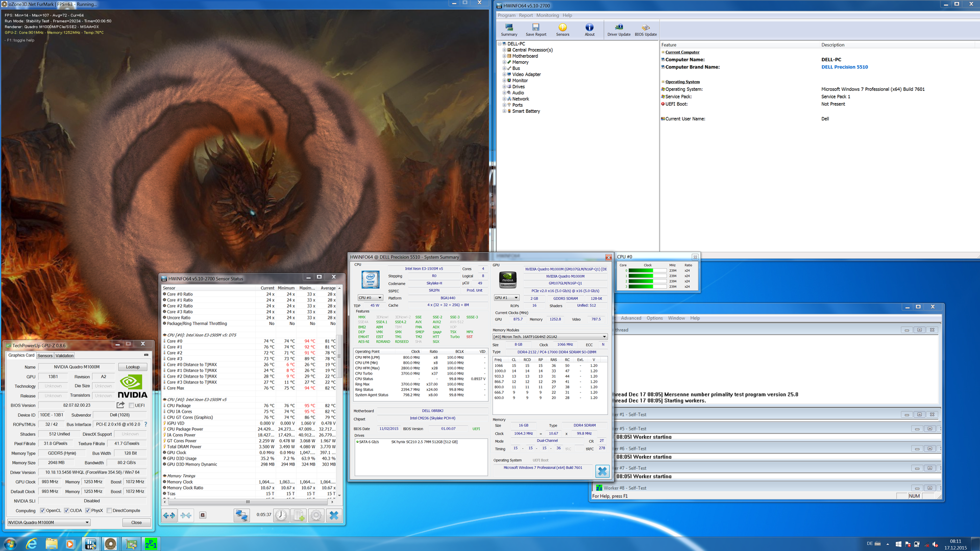This screenshot has height=551, width=980.
Task: Click NVIDIA logo in GPU-Z
Action: pos(132,386)
